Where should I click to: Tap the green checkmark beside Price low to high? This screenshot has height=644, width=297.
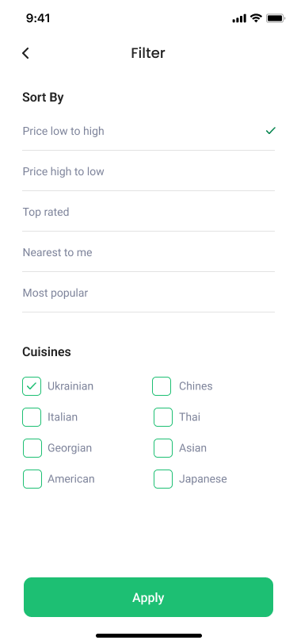[x=270, y=131]
